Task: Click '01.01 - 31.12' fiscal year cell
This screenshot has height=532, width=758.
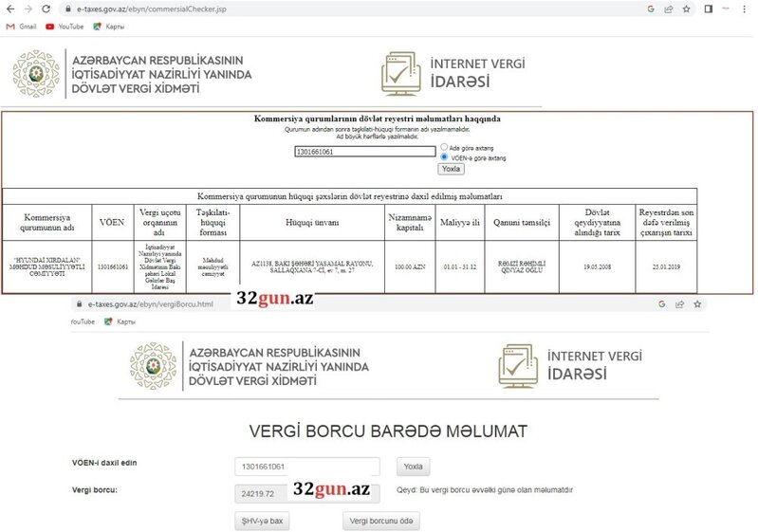Action: click(x=460, y=266)
